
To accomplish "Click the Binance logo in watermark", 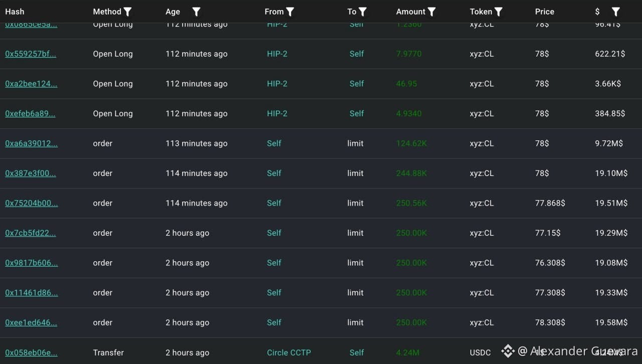I will pos(508,351).
